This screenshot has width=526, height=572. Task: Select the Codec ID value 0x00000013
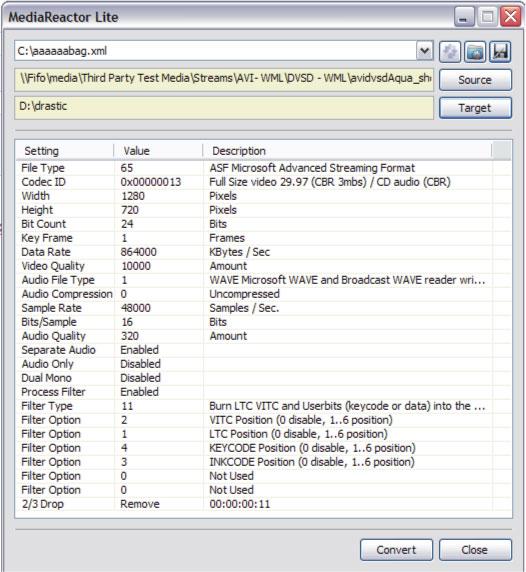coord(151,182)
